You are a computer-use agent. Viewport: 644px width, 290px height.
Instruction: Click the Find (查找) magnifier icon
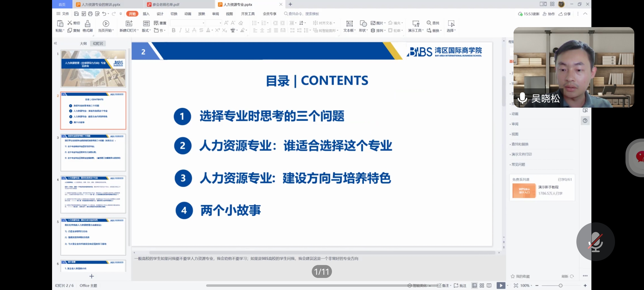coord(429,23)
